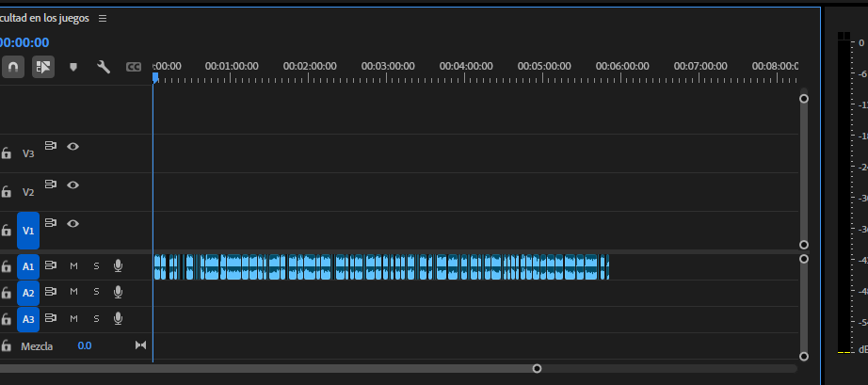Enable voice-over record microphone on A3
868x385 pixels.
(x=118, y=318)
